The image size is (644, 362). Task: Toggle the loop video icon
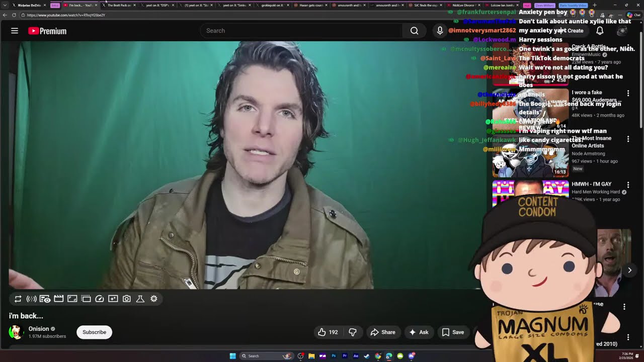pyautogui.click(x=18, y=299)
